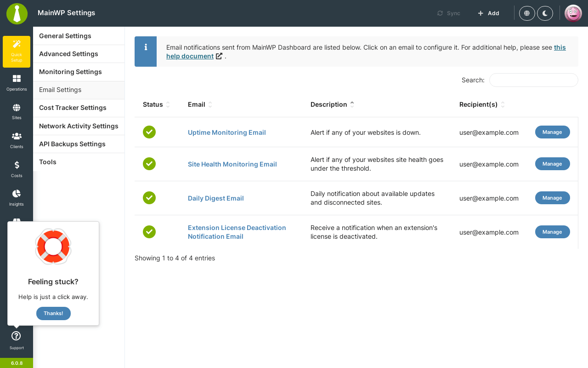588x368 pixels.
Task: Manage the Daily Digest Email
Action: click(552, 198)
